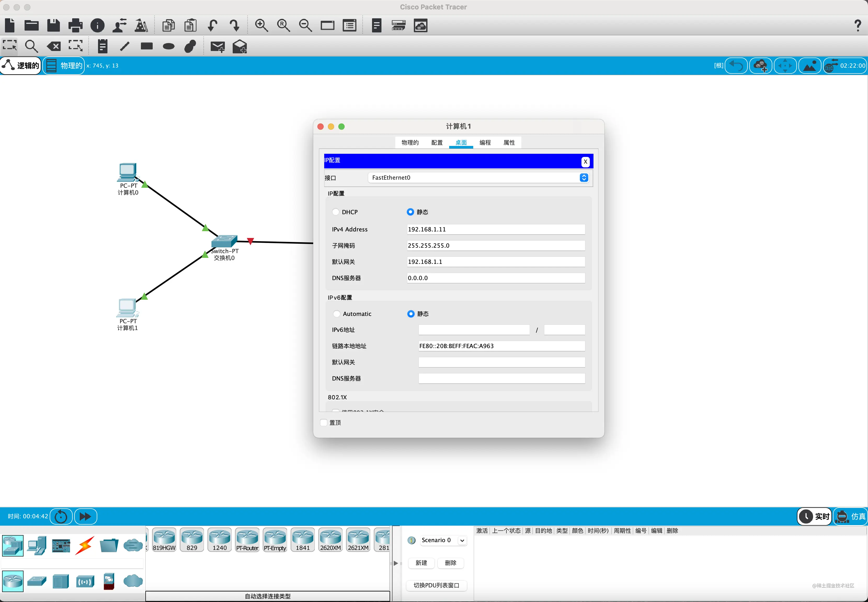Screen dimensions: 868x602
Task: Choose the 2620XM router device
Action: click(x=330, y=540)
